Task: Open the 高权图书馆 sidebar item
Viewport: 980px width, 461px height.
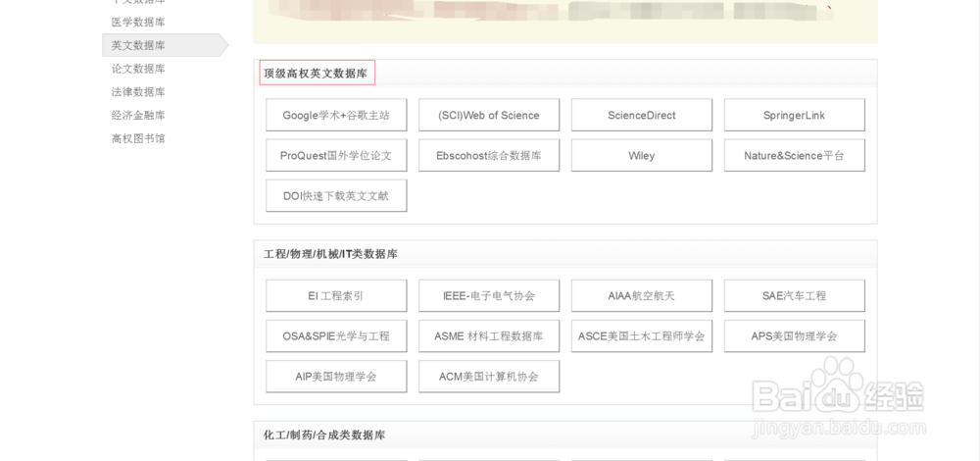Action: (x=138, y=138)
